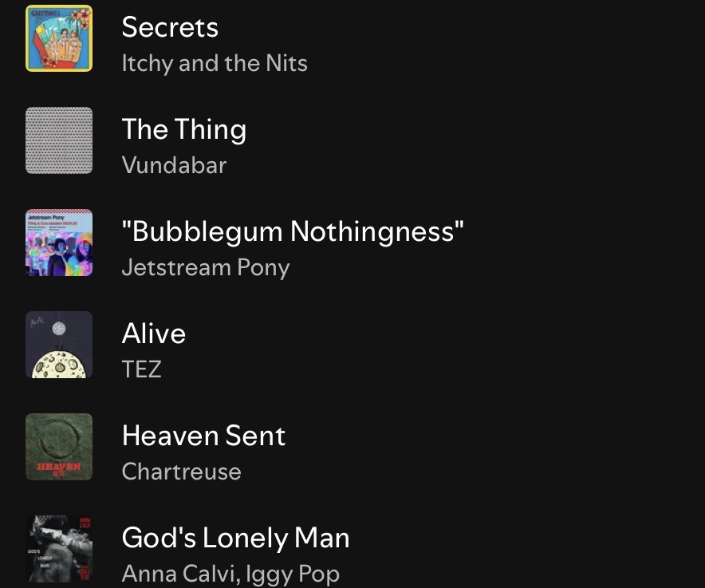705x588 pixels.
Task: Choose the Heaven Sent track title
Action: pos(203,436)
